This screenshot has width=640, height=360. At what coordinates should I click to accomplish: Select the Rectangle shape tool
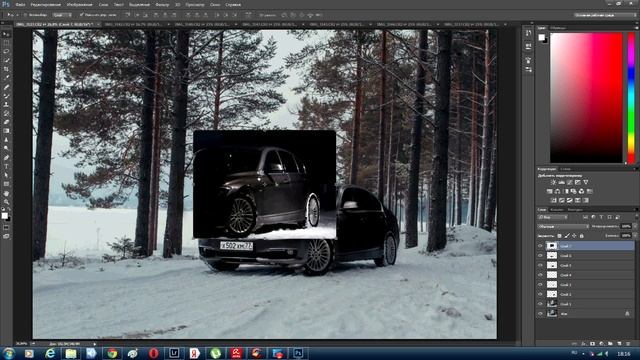point(6,184)
